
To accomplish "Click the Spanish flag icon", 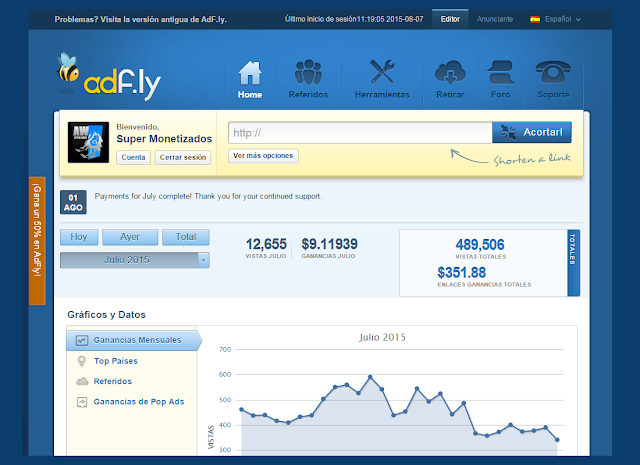I will click(x=535, y=19).
